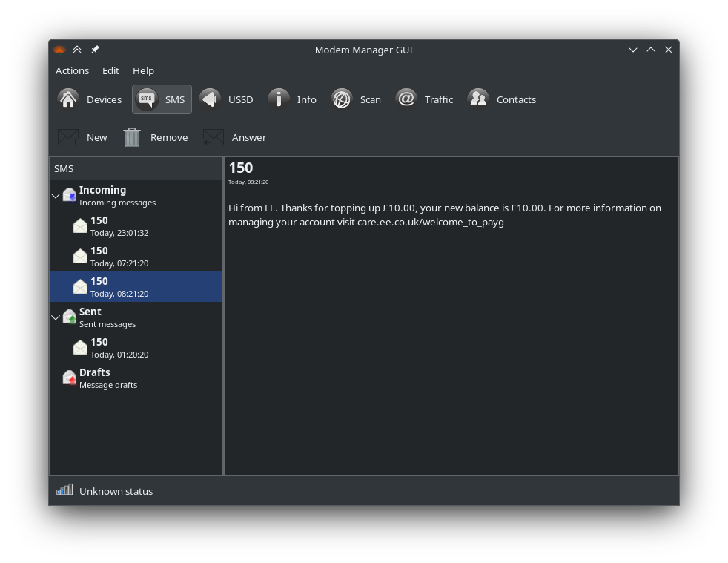Click the keep-above double chevron icon

point(77,49)
